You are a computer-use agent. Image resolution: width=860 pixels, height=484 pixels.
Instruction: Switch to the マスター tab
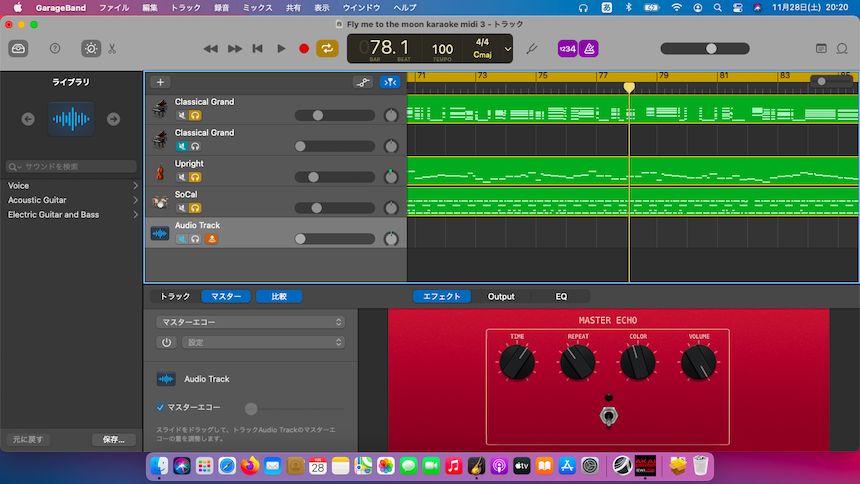226,296
